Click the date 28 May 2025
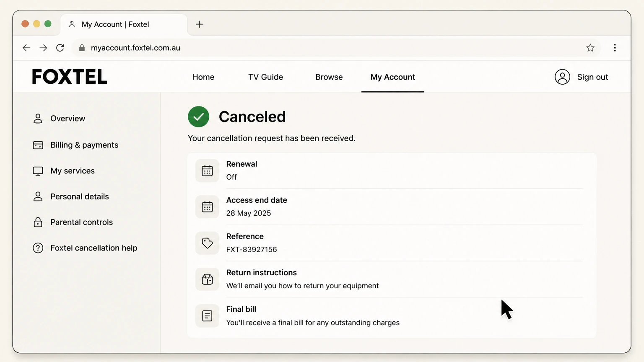This screenshot has width=644, height=362. click(249, 213)
